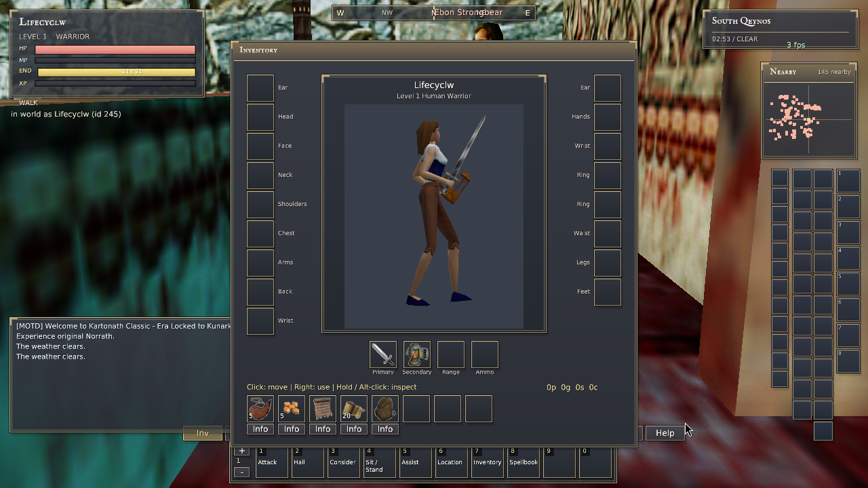
Task: Activate the Attack hotbar button
Action: tap(272, 462)
